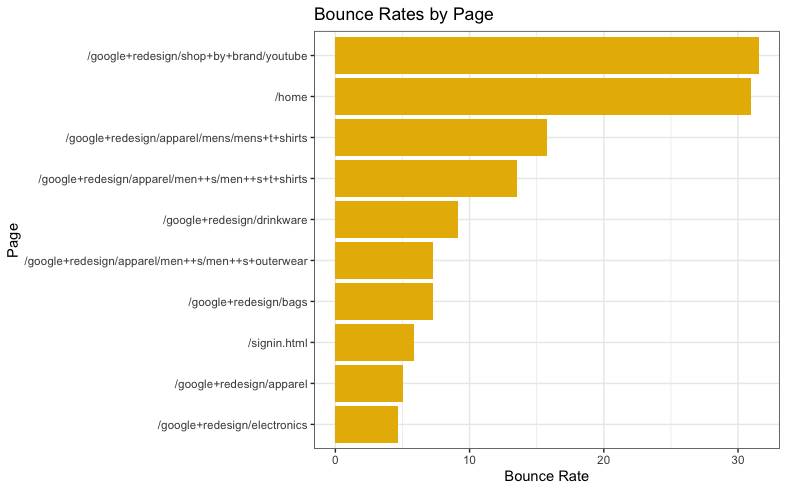Click the /home bar in the chart
Screen dimensions: 787x491
(x=542, y=96)
